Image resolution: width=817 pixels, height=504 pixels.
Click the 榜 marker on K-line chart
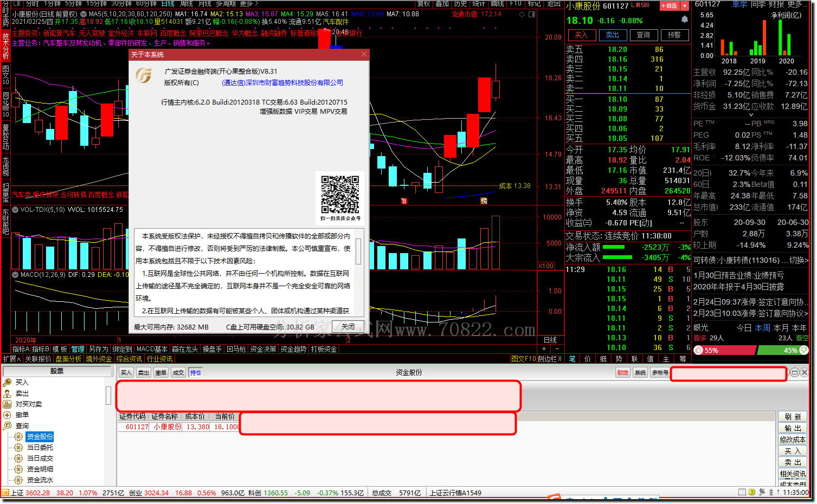pos(484,201)
